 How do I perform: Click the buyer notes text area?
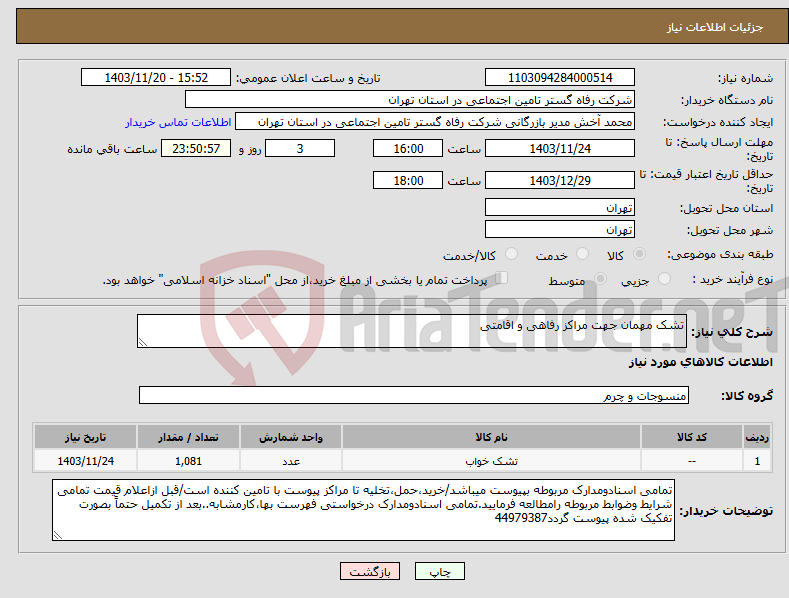363,510
